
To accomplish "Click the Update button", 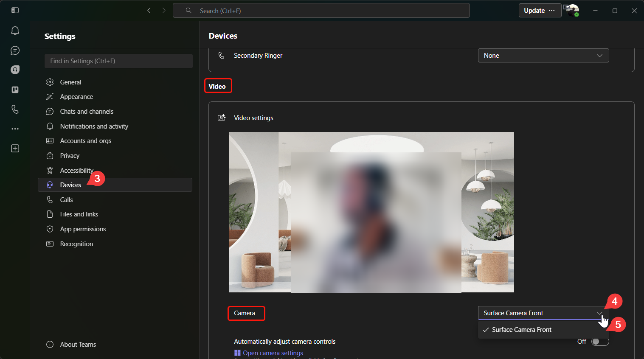I will [x=534, y=11].
